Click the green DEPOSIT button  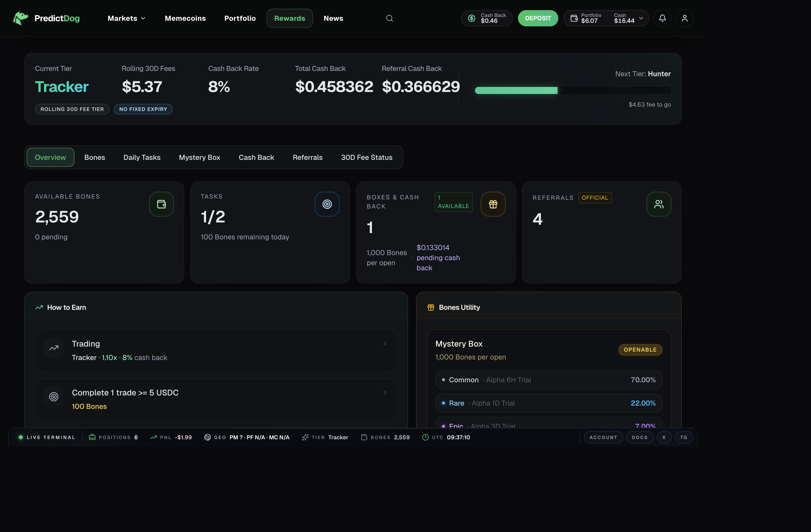pos(538,18)
